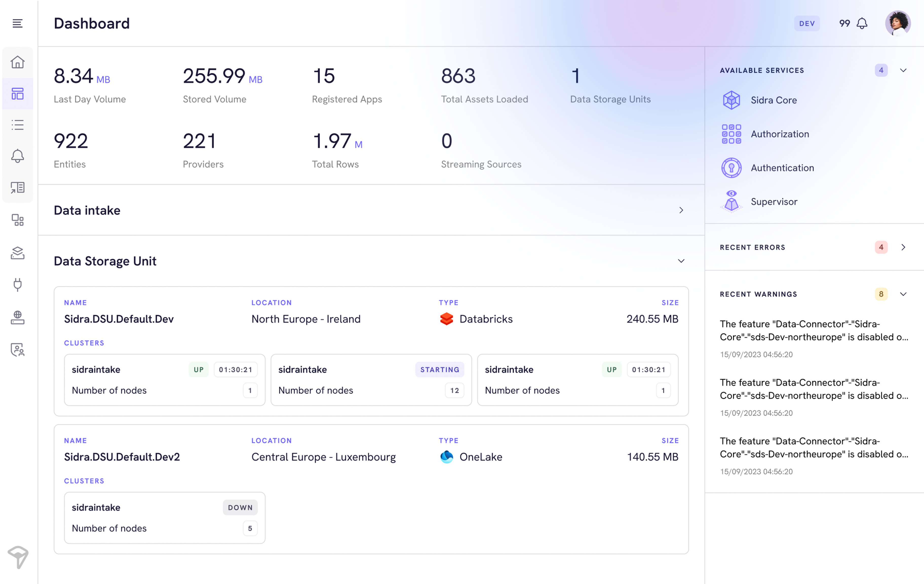Viewport: 924px width, 584px height.
Task: Expand the Data intake section
Action: point(681,210)
